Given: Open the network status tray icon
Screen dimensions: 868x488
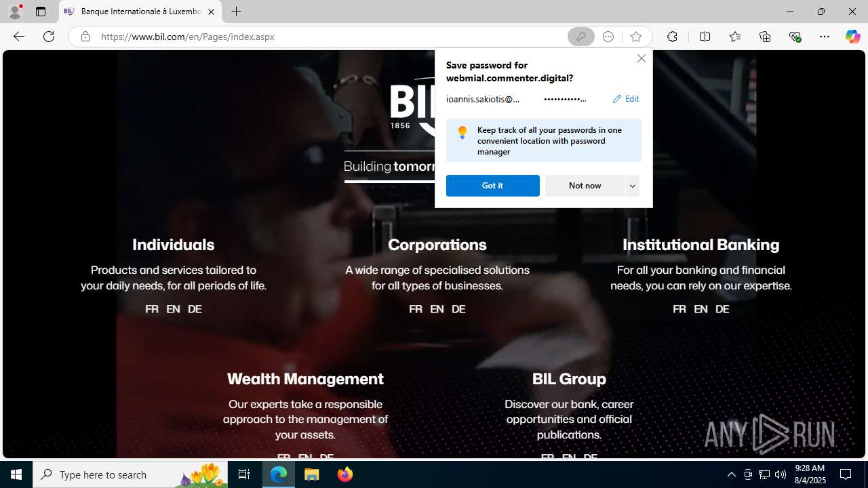Looking at the screenshot, I should 764,474.
